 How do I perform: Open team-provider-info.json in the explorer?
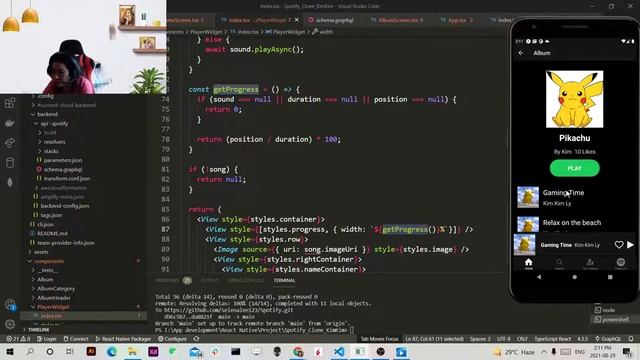pos(65,243)
